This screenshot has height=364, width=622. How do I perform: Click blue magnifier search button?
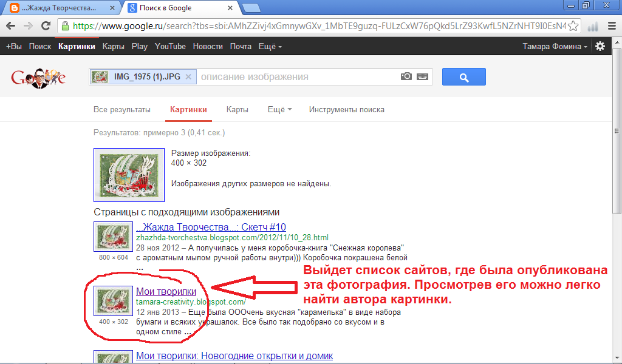point(463,77)
